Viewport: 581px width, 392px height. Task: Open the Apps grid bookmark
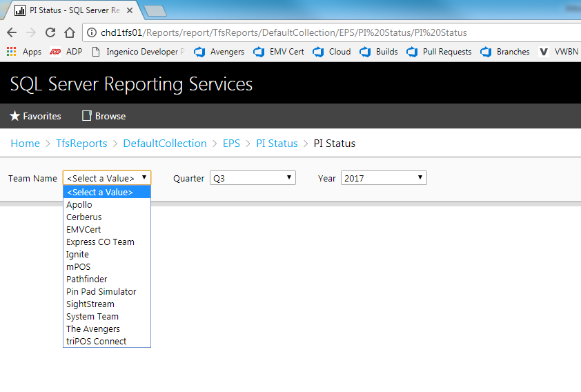(x=23, y=52)
